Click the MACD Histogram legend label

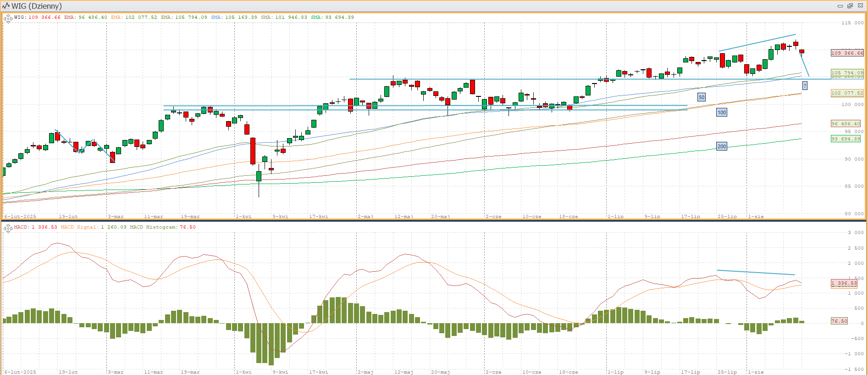[x=162, y=227]
